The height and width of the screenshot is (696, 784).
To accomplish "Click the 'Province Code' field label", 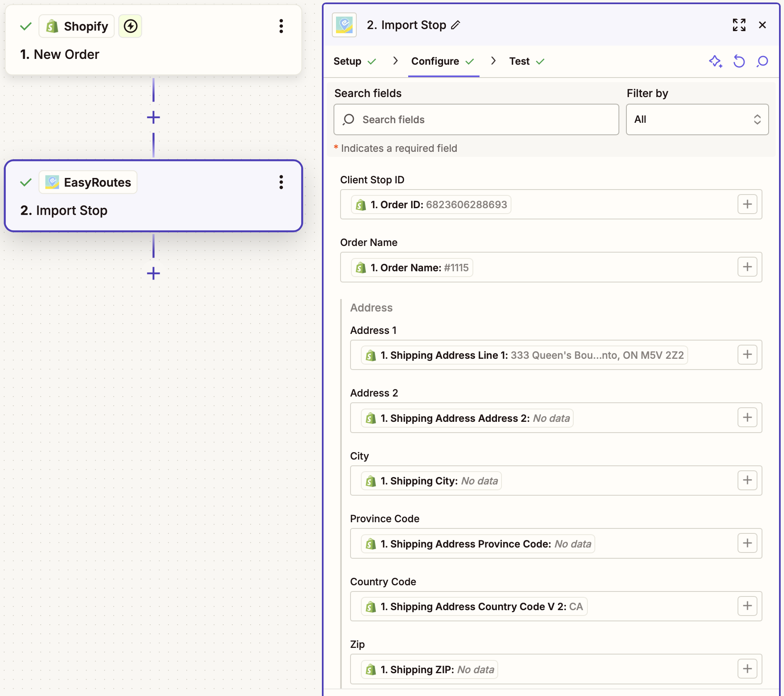I will (385, 518).
